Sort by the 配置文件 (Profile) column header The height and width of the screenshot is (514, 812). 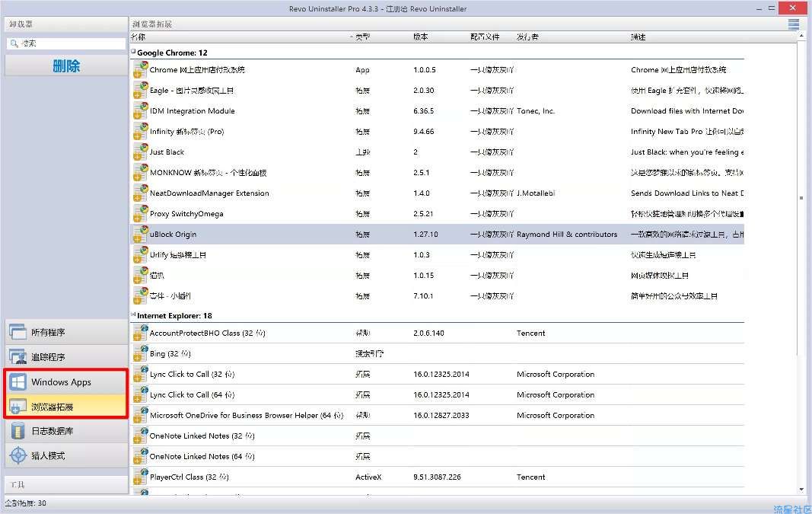tap(485, 37)
